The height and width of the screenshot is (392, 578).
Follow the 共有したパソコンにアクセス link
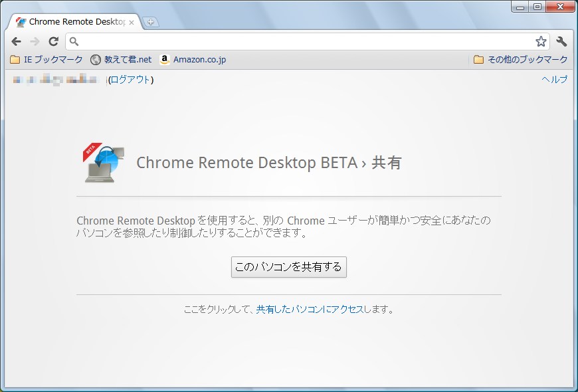click(310, 310)
